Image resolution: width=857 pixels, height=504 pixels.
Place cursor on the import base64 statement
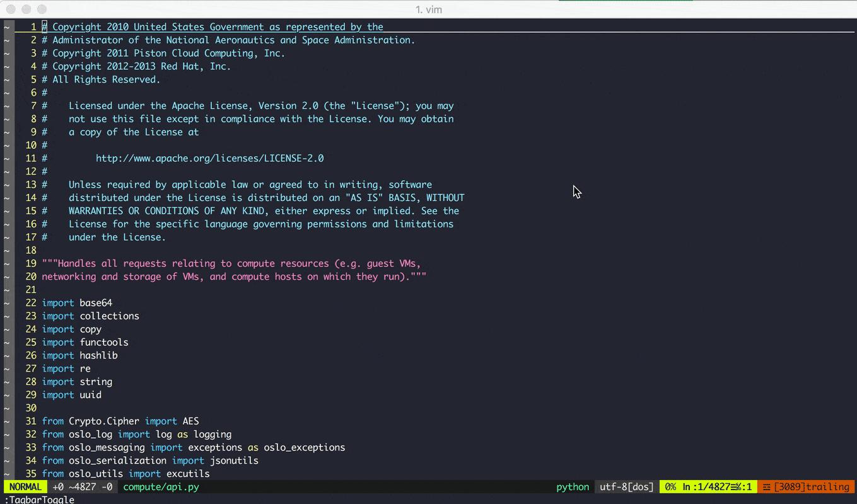(x=76, y=302)
